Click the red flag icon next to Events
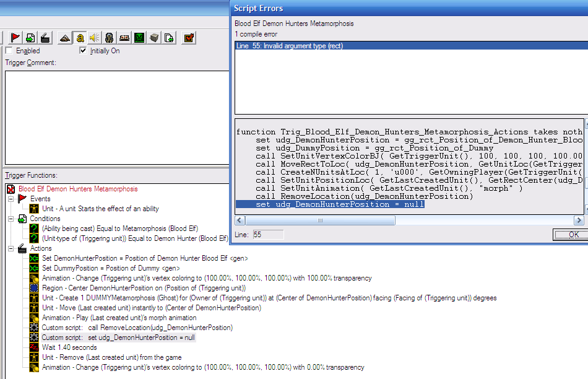 (x=22, y=199)
